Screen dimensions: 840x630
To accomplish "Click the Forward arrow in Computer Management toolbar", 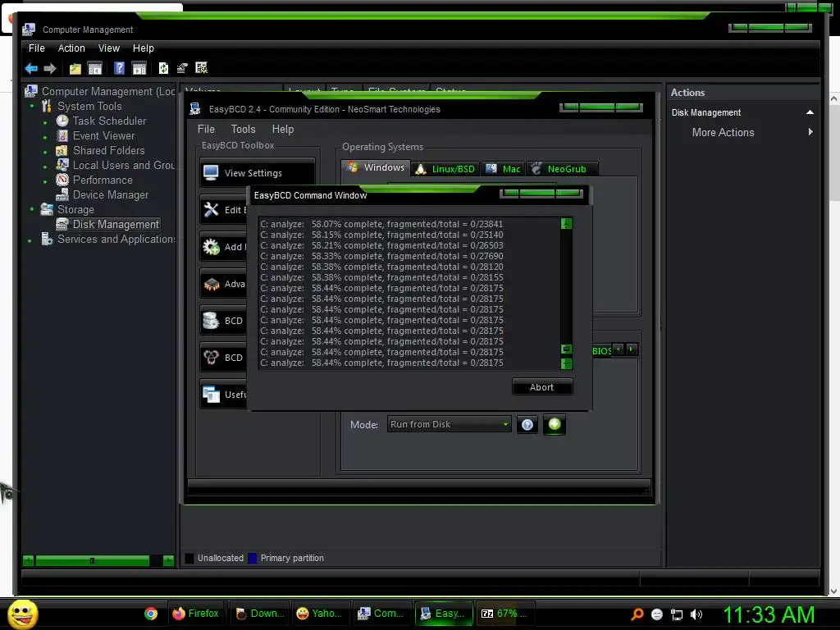I will click(x=50, y=69).
